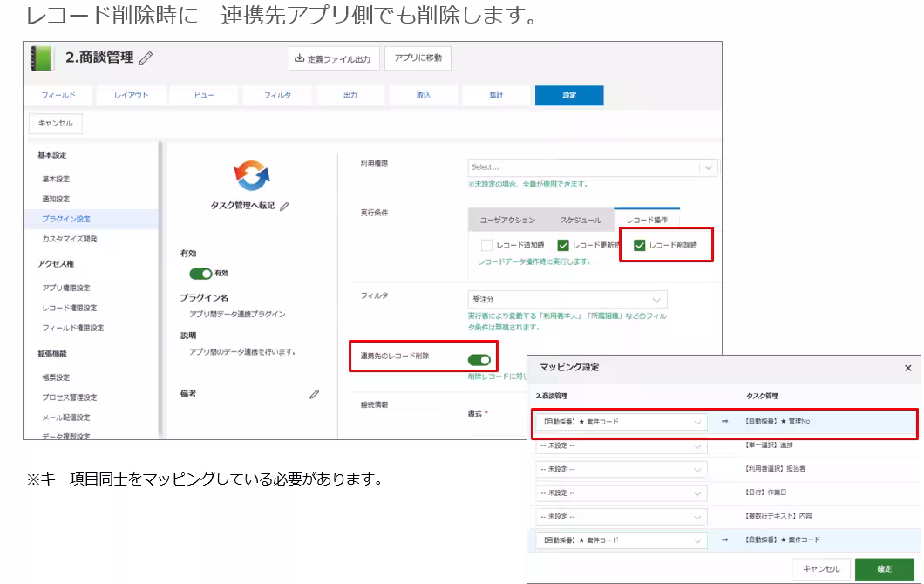This screenshot has width=924, height=584.
Task: Uncheck the レコード削除時 checkbox
Action: pyautogui.click(x=639, y=245)
